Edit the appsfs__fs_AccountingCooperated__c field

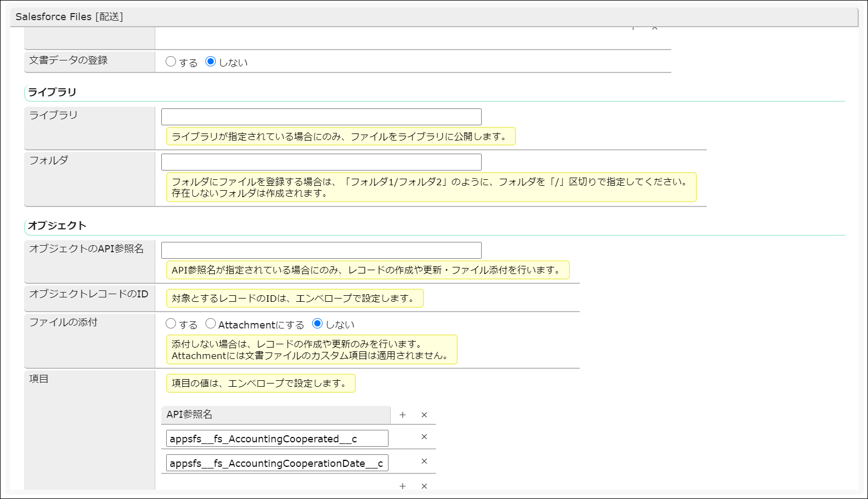point(277,439)
